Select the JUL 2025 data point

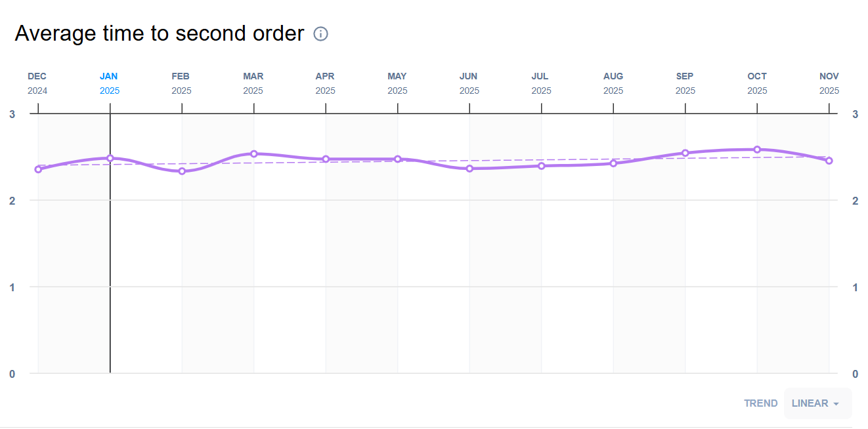tap(542, 166)
